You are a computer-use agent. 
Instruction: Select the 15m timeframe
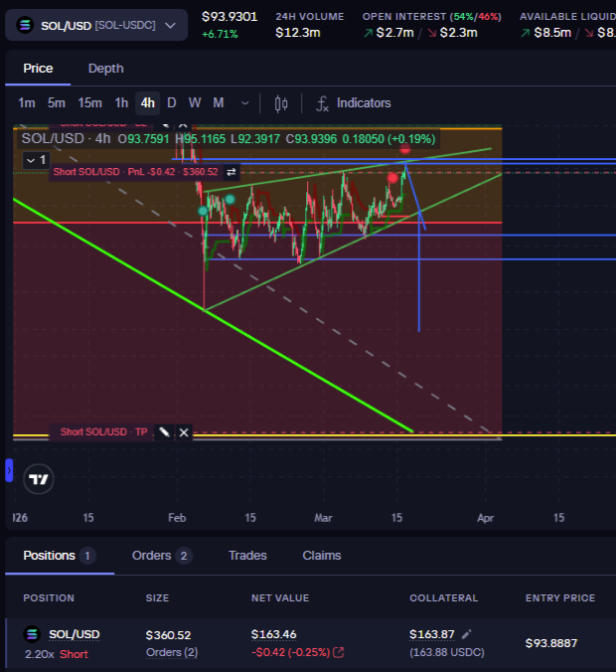(90, 102)
